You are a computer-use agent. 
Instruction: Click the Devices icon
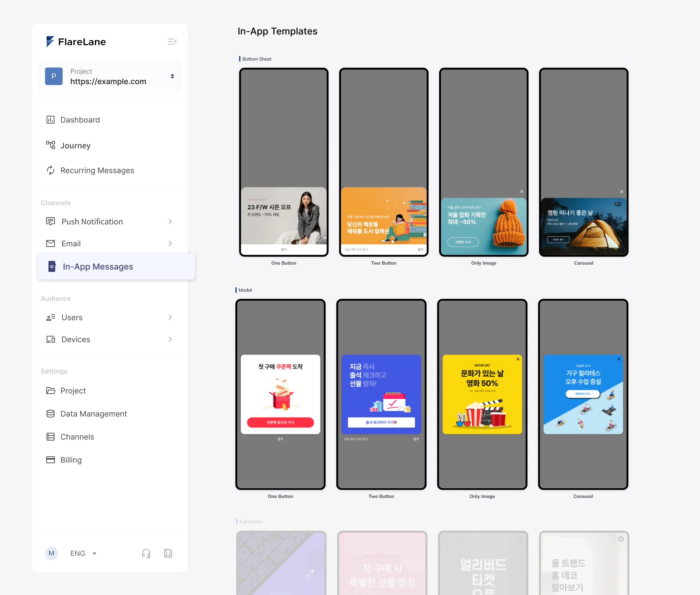51,339
